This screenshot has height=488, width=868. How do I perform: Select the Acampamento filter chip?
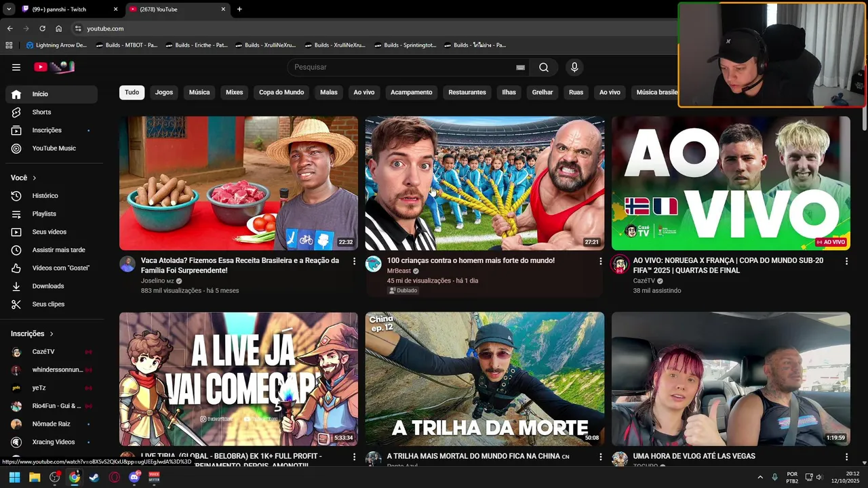click(x=412, y=92)
